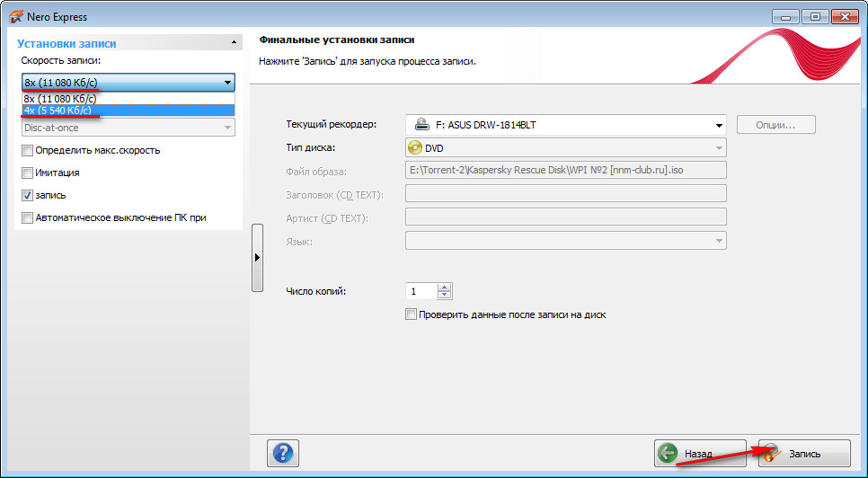Collapse the Установки записи panel header
Image resolution: width=868 pixels, height=478 pixels.
[x=128, y=43]
